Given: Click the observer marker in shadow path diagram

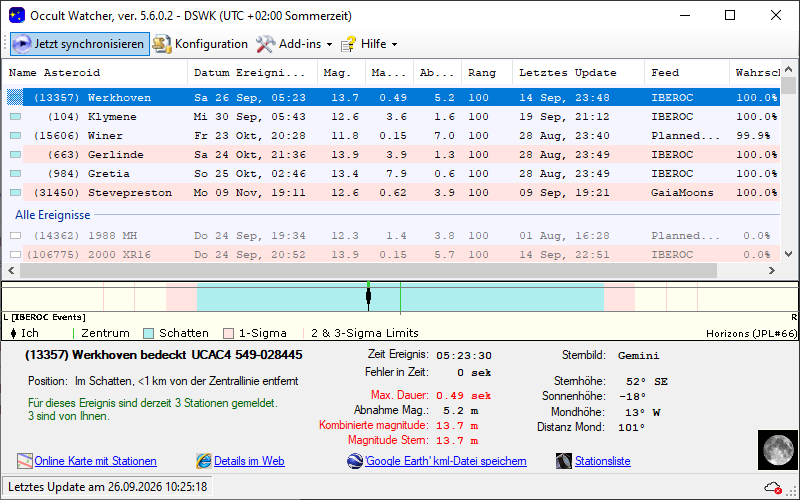Looking at the screenshot, I should (x=368, y=296).
